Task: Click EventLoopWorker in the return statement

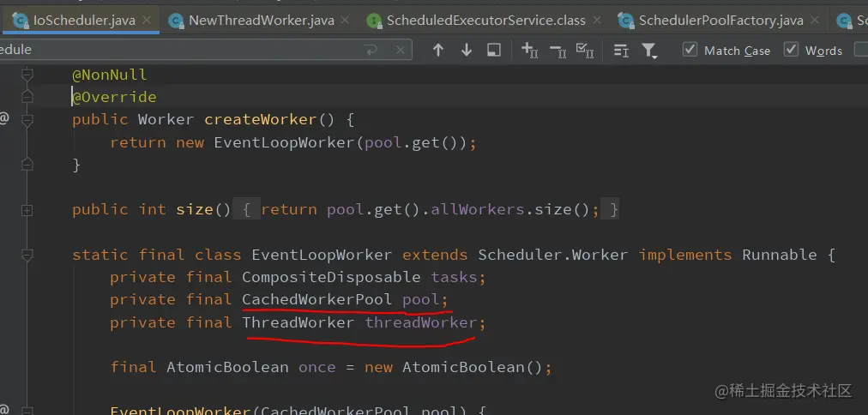Action: pos(285,142)
